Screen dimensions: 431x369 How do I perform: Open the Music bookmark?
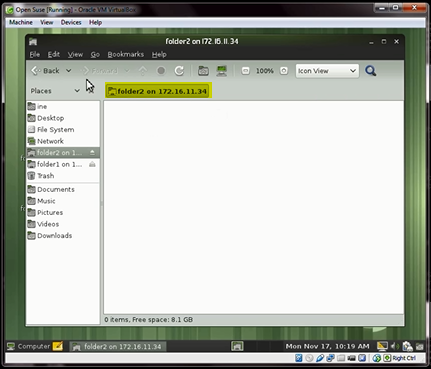click(63, 201)
